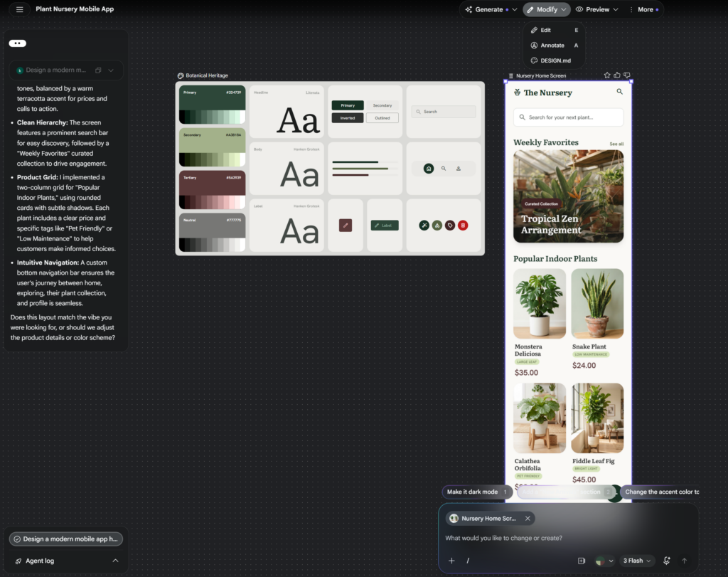Select the Botanical Heritage design system label
This screenshot has height=577, width=728.
pos(207,75)
